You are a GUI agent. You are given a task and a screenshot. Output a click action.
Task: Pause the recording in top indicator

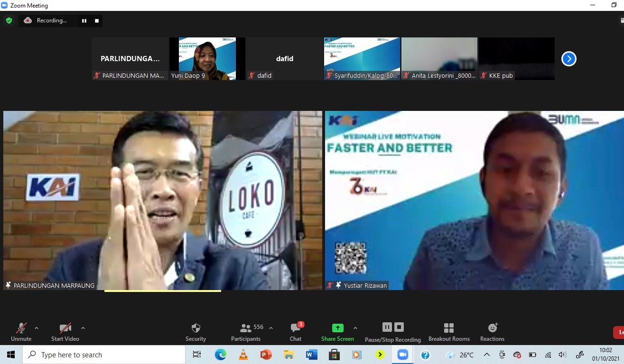click(84, 20)
